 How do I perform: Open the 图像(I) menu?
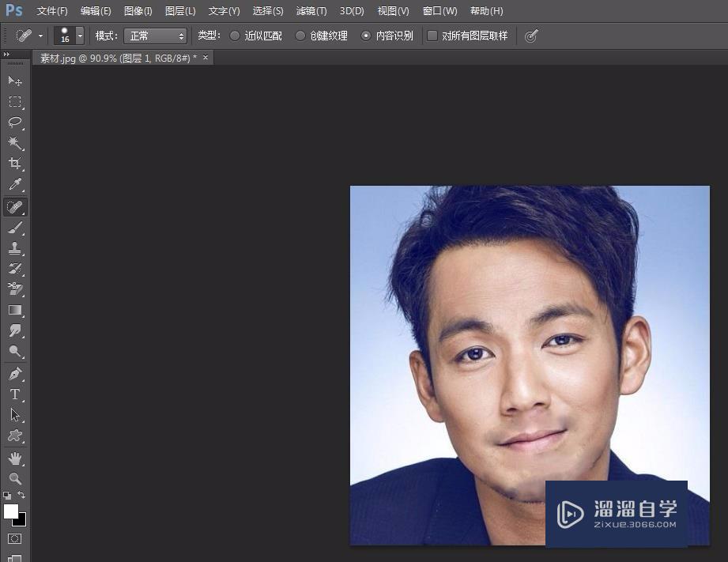tap(138, 11)
